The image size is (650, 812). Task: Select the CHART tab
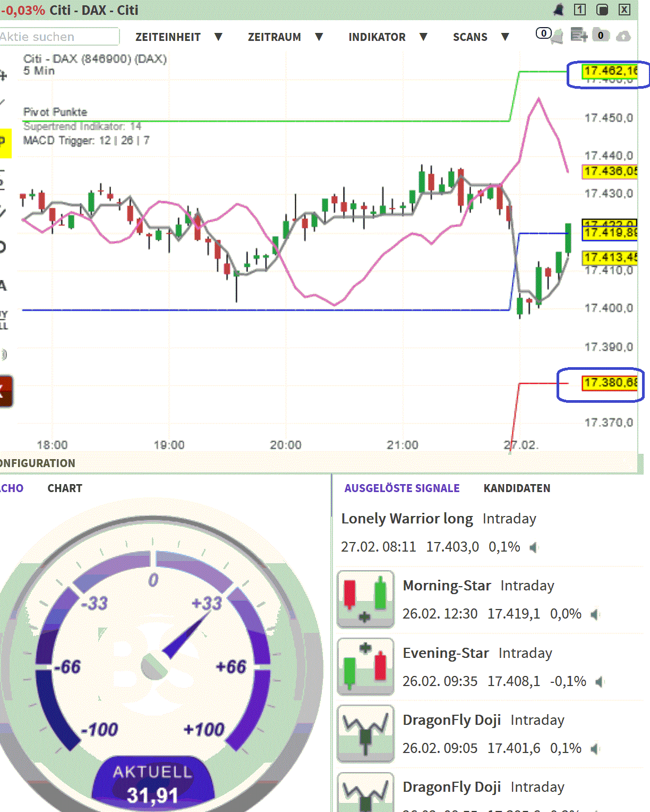(65, 488)
